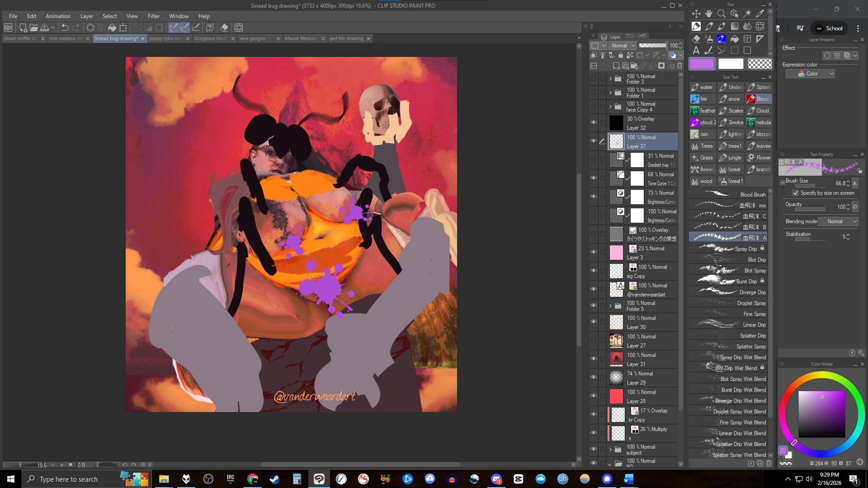
Task: Toggle visibility of Layer 28
Action: [594, 396]
